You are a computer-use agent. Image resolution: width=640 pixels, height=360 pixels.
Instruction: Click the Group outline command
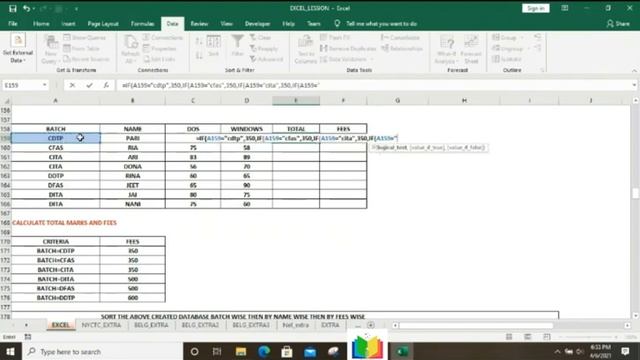coord(504,38)
